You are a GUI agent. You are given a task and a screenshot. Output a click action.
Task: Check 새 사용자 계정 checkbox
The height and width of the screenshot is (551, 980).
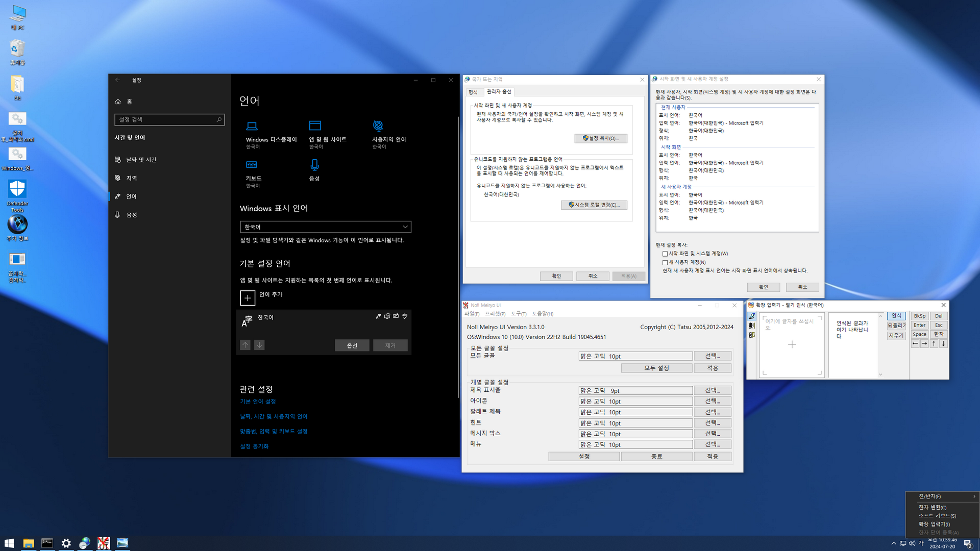pyautogui.click(x=665, y=262)
